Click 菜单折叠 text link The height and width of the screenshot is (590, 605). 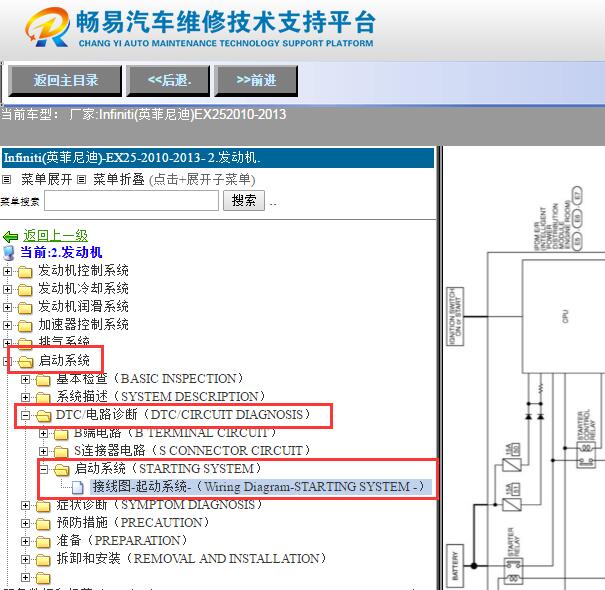click(x=119, y=179)
